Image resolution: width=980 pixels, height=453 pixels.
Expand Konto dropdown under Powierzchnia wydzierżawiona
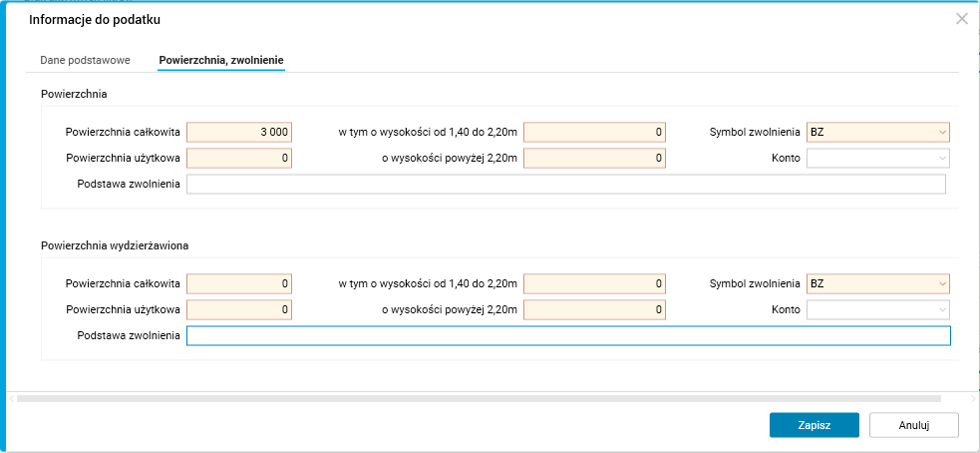coord(877,310)
